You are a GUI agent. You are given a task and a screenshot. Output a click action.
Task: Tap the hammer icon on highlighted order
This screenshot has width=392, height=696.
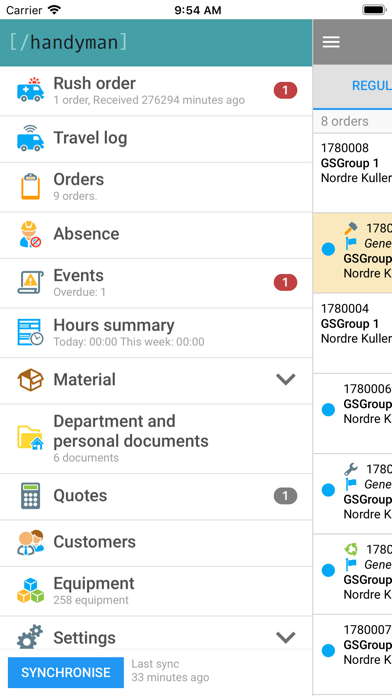[x=351, y=229]
